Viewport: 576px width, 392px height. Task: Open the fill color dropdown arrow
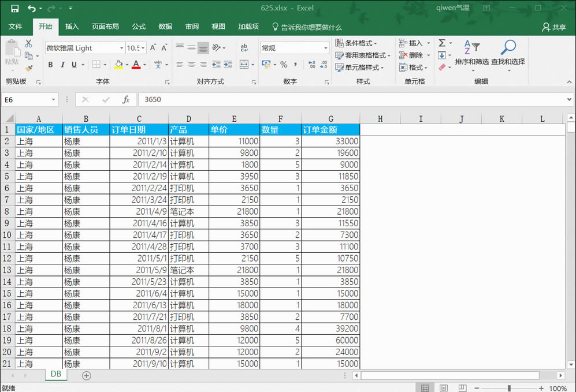[x=127, y=64]
